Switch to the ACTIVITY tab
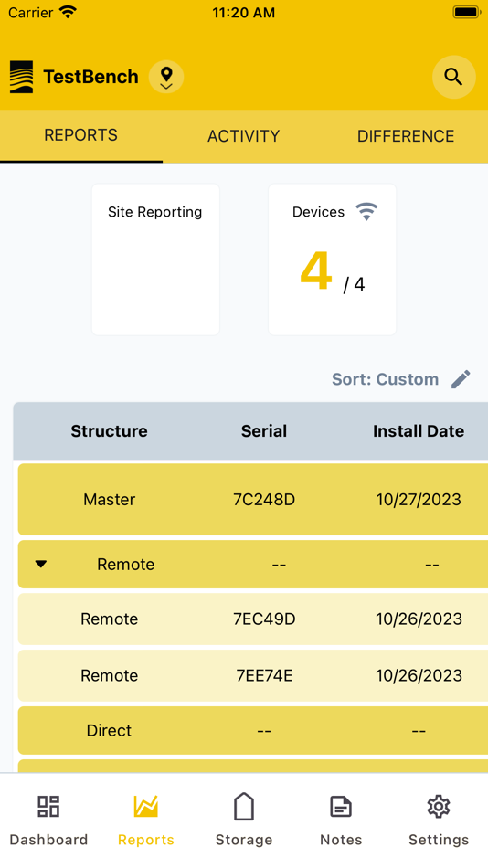The image size is (488, 868). 244,136
